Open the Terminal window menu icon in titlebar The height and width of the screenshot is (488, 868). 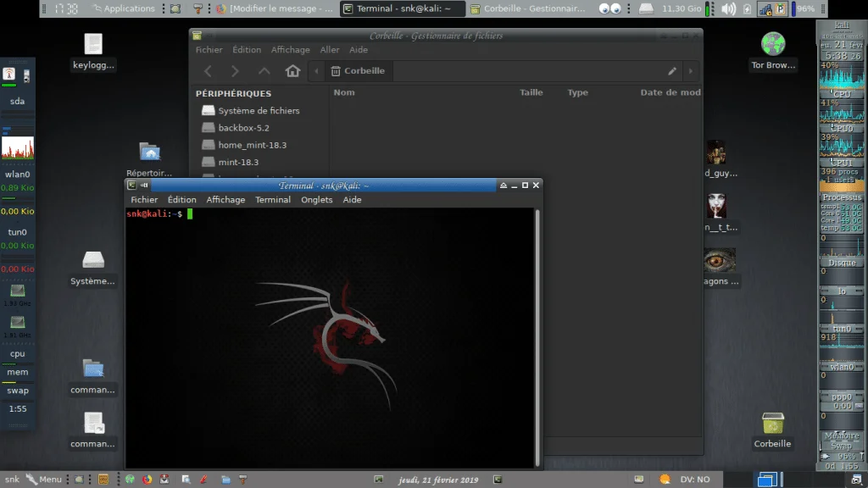click(x=131, y=186)
